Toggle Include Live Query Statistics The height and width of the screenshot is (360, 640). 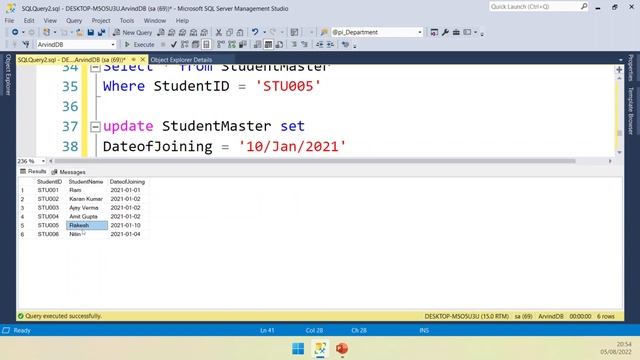point(232,44)
